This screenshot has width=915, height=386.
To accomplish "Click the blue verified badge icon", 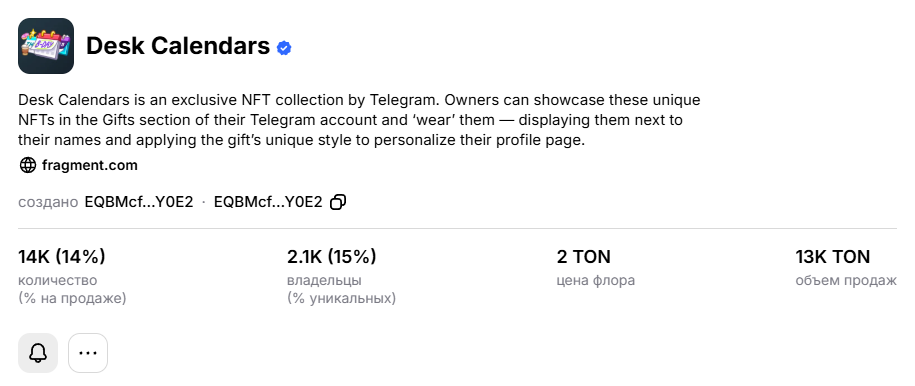I will (284, 48).
